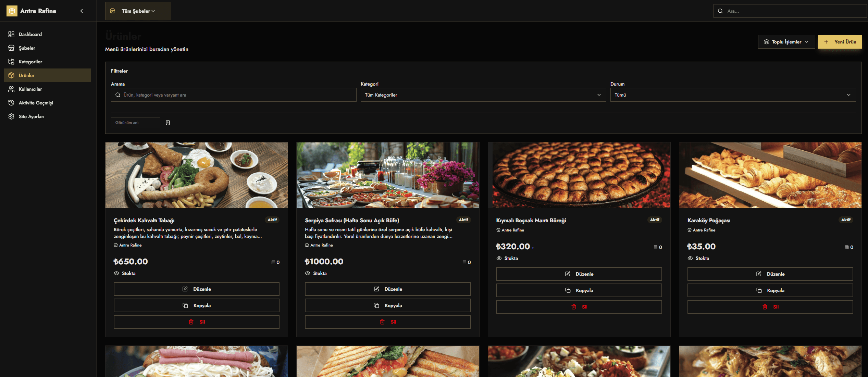Open the Tüm Şubeler branch dropdown

coord(138,11)
